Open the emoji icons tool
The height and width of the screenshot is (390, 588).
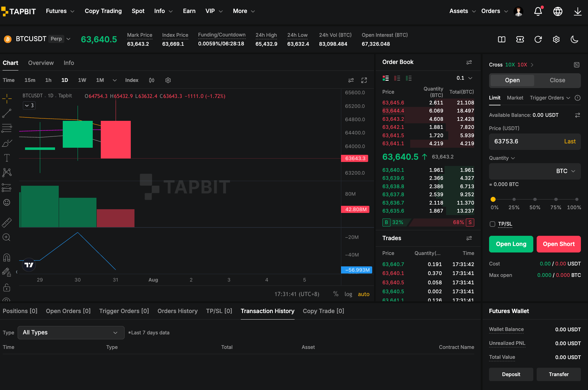[7, 202]
